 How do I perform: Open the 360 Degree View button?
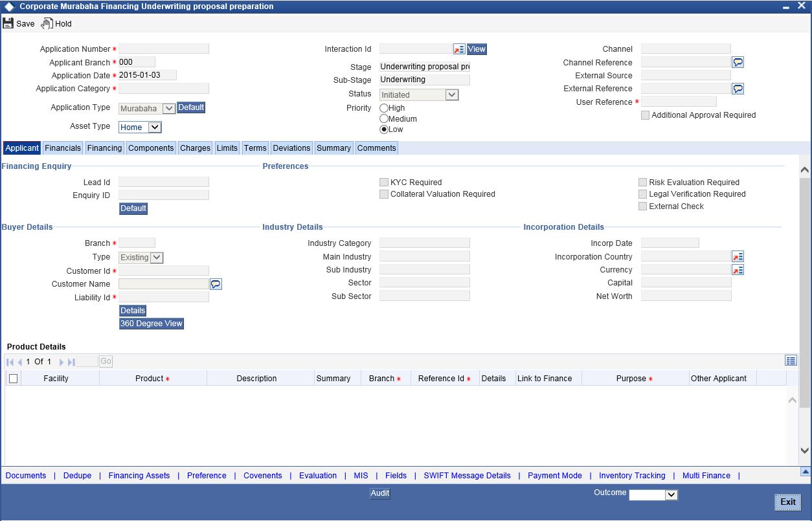pos(152,324)
